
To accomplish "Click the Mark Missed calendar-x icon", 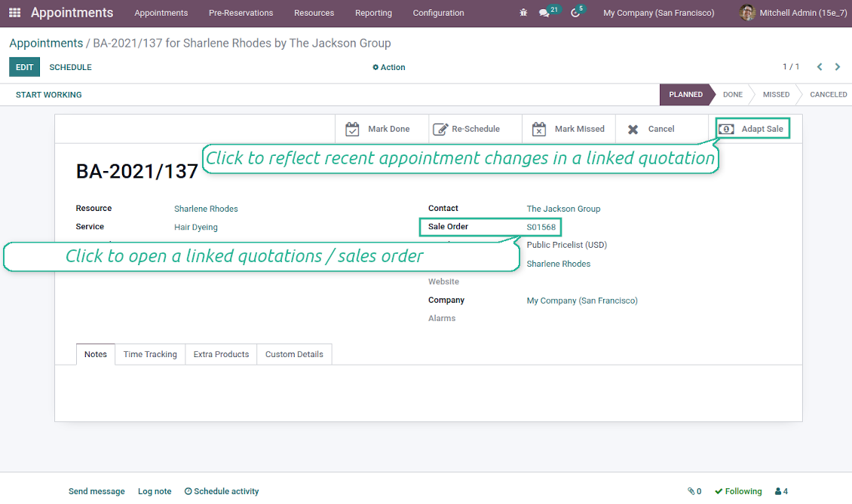I will click(539, 130).
